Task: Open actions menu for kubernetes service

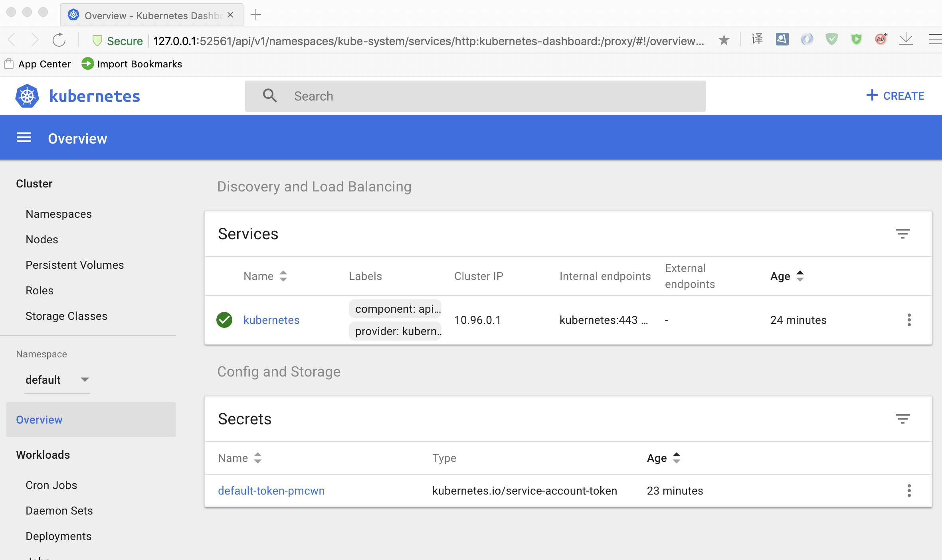Action: pos(909,320)
